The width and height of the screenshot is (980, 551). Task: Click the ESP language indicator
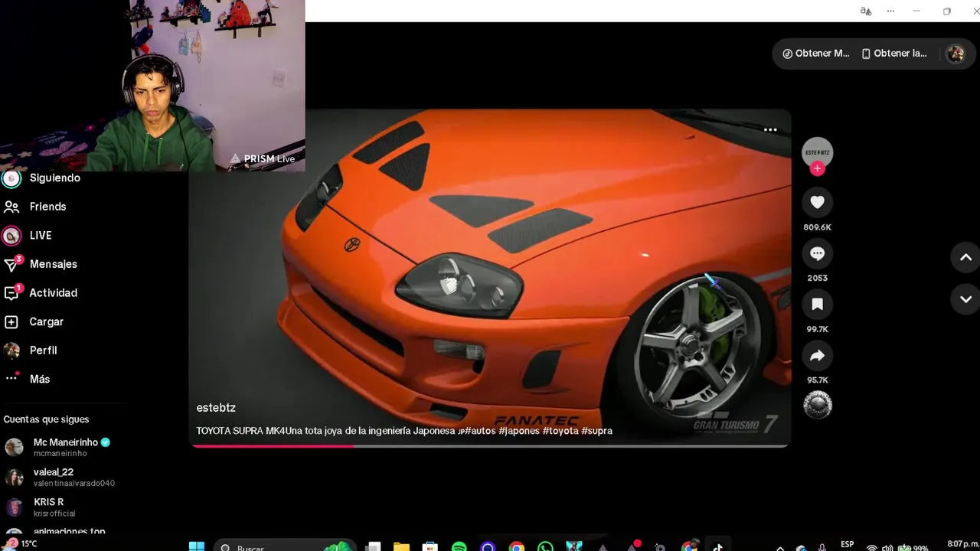click(847, 545)
